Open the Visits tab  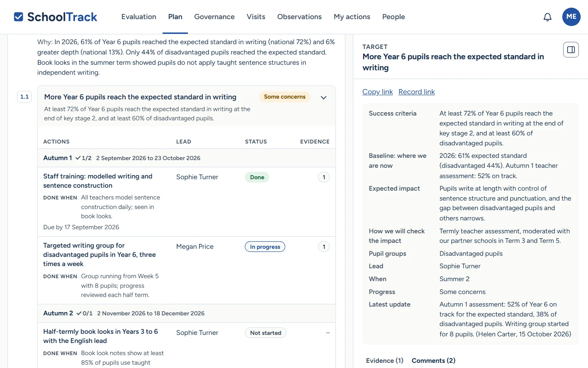pyautogui.click(x=256, y=17)
